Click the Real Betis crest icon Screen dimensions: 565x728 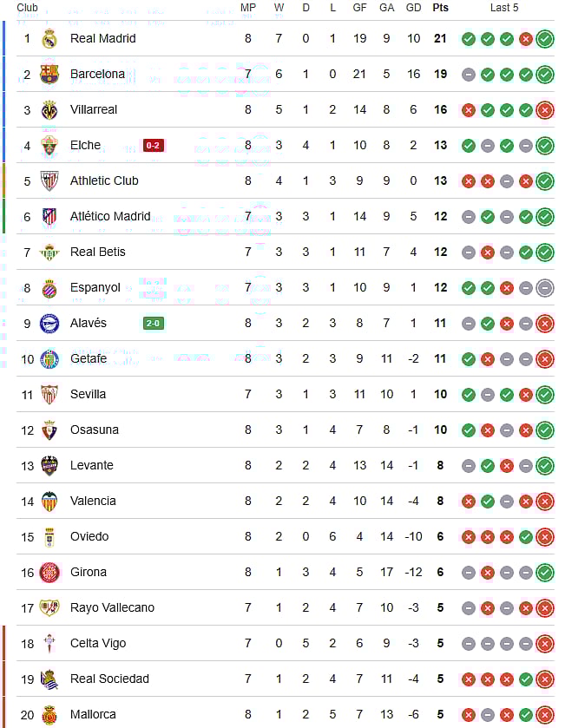click(x=49, y=252)
